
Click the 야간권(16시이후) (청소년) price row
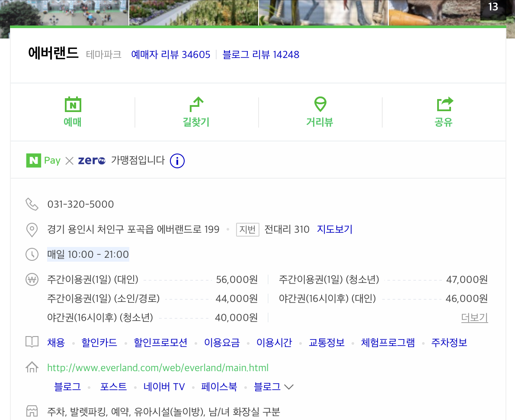(x=152, y=317)
